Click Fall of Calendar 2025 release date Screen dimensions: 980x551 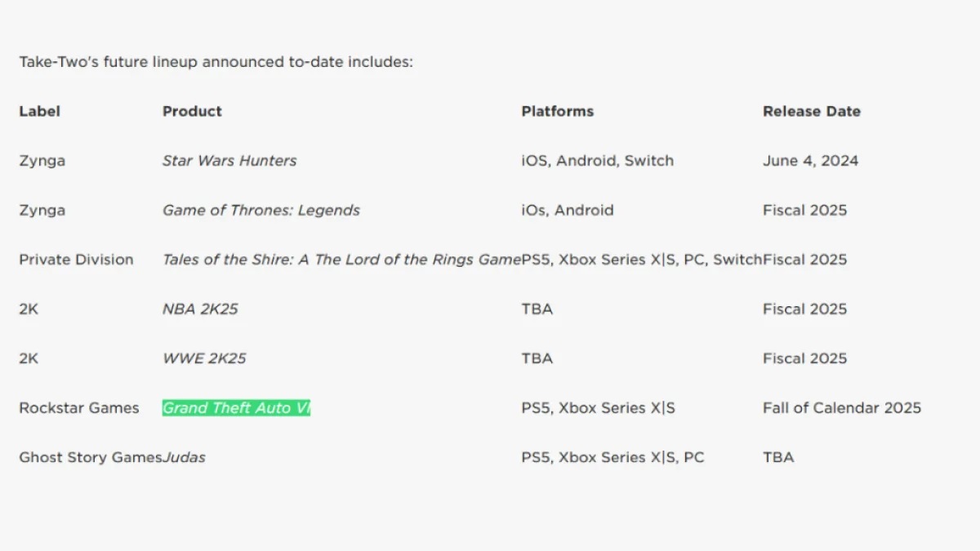point(842,407)
